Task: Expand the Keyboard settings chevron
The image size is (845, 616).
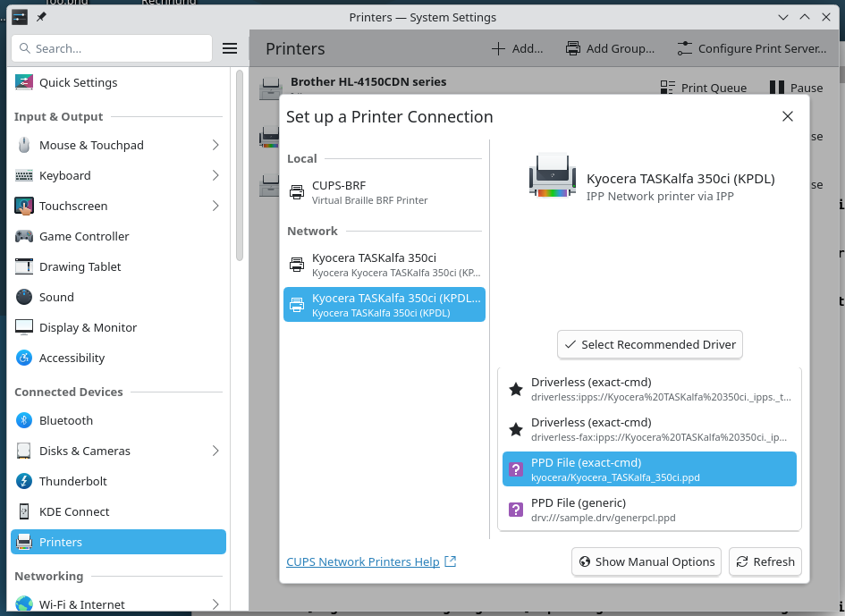Action: tap(215, 175)
